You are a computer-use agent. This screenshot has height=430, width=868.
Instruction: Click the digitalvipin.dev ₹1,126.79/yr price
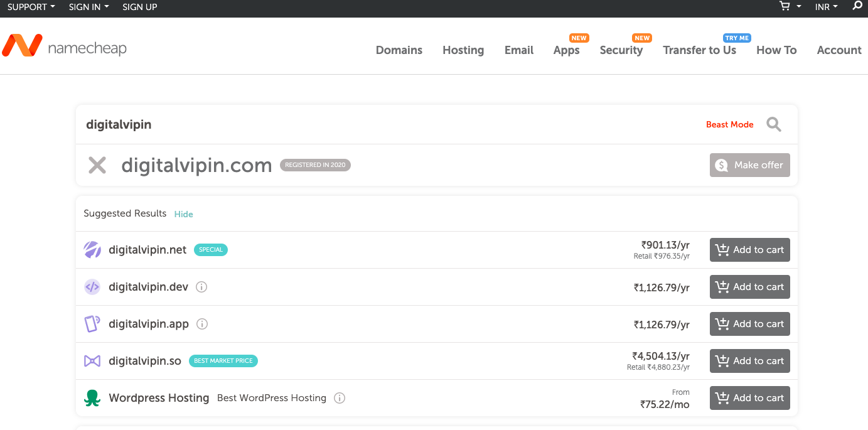tap(662, 288)
